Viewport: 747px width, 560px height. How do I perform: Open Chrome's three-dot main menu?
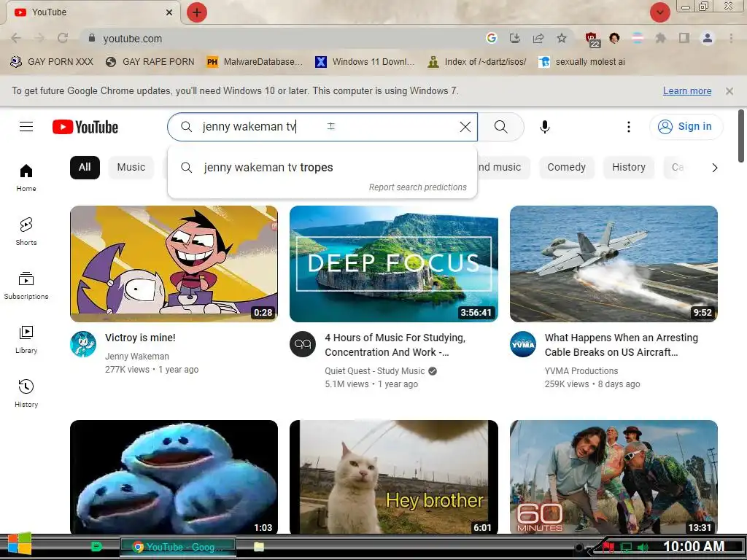pyautogui.click(x=731, y=38)
